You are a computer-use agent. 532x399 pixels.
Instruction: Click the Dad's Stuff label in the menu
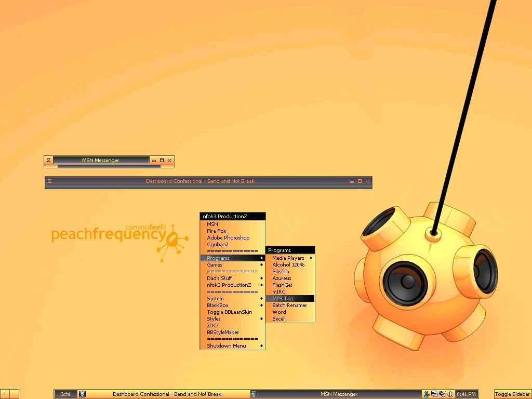tap(220, 278)
